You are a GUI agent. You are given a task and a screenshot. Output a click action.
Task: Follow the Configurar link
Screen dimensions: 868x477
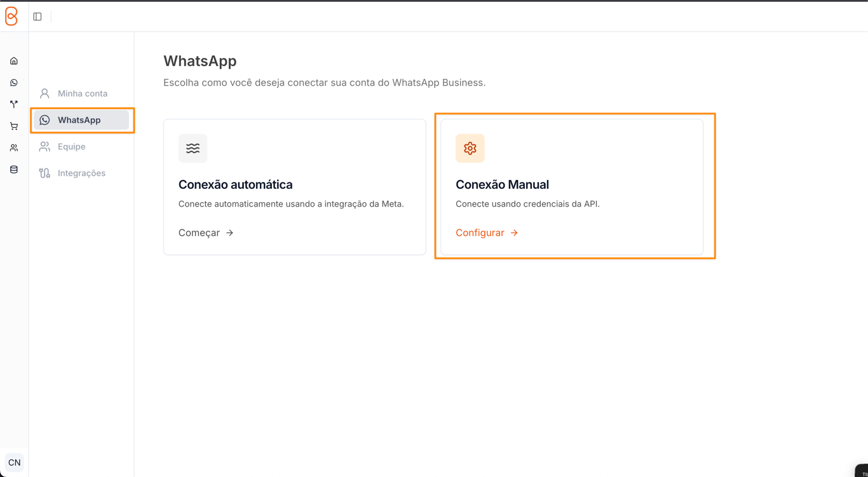pos(487,233)
